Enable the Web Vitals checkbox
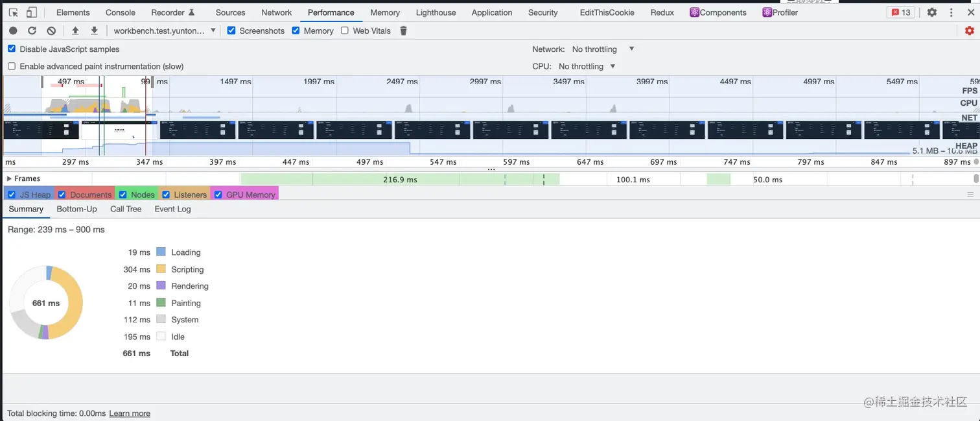Image resolution: width=980 pixels, height=421 pixels. [345, 30]
